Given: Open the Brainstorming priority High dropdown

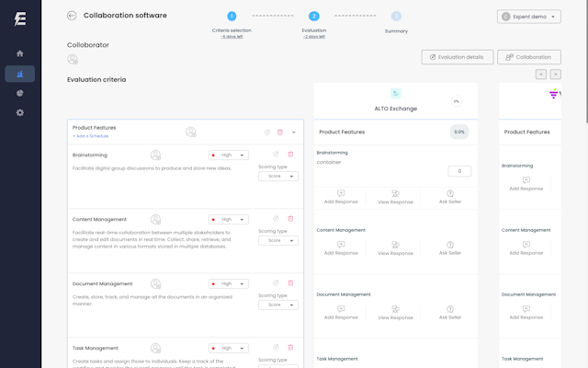Looking at the screenshot, I should tap(229, 155).
